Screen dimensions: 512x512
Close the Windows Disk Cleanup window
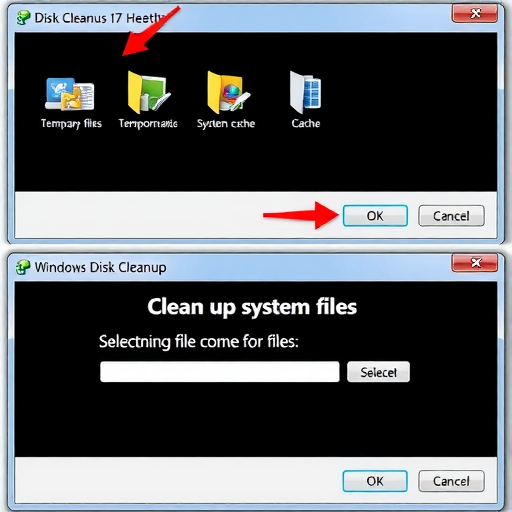475,263
